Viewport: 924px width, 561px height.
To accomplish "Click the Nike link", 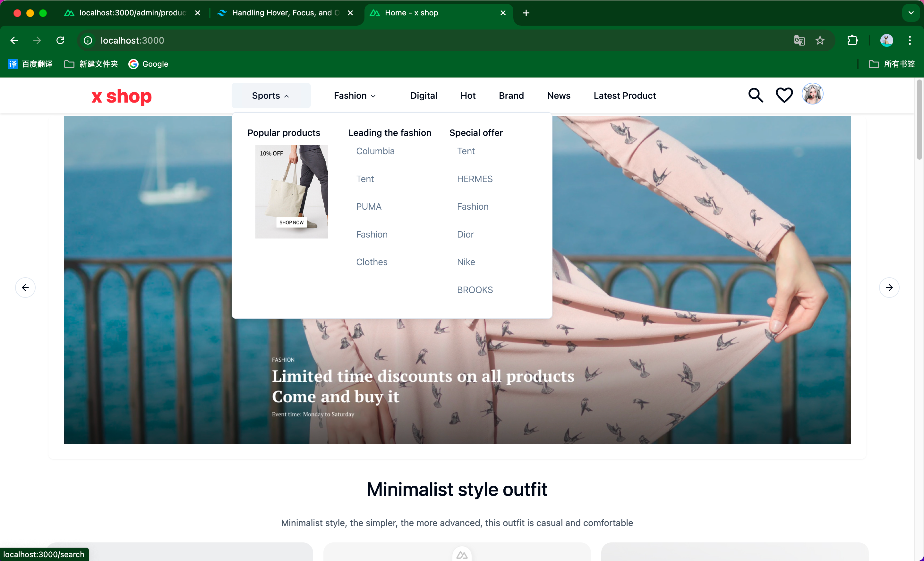I will pos(466,262).
